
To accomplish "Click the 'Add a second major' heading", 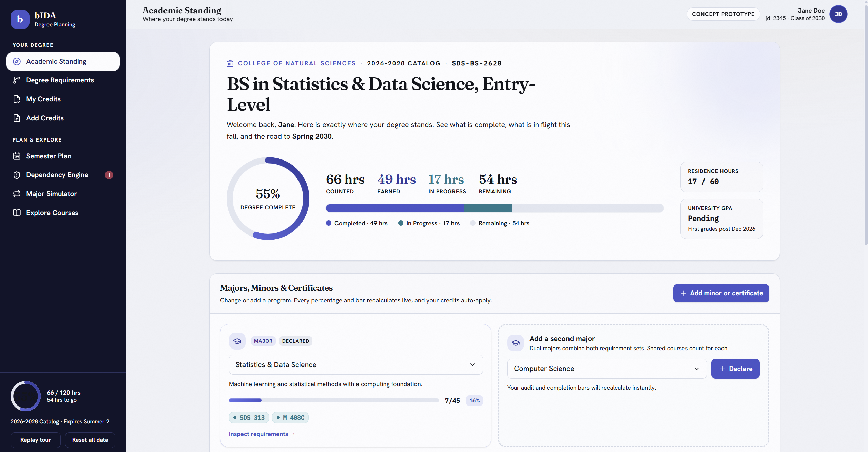I will click(x=562, y=339).
